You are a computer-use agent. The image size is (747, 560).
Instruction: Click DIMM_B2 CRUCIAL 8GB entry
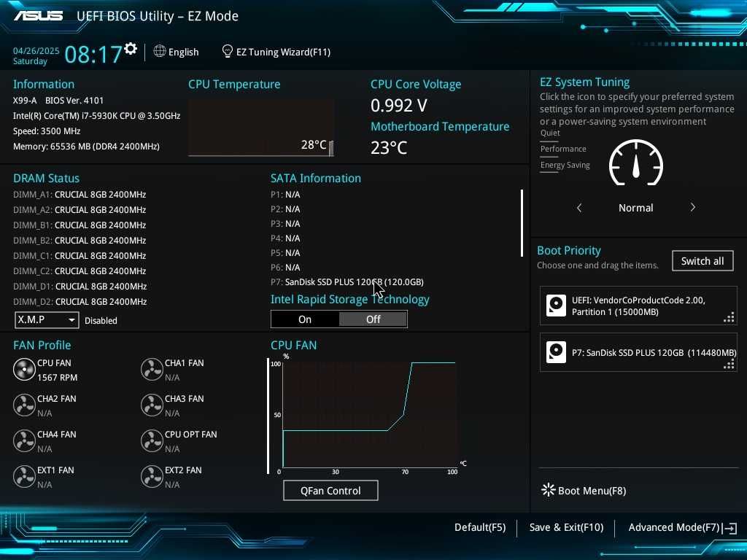[x=80, y=240]
